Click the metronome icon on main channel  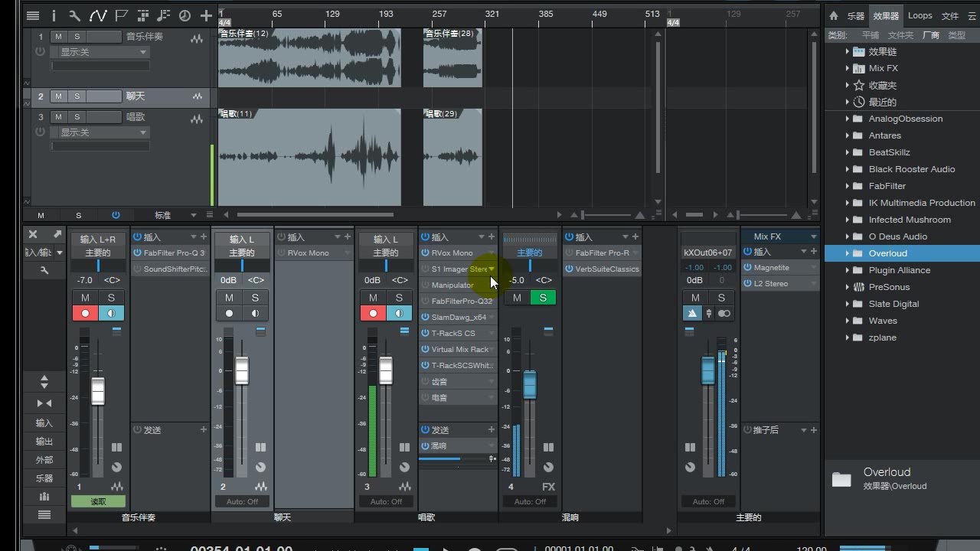pyautogui.click(x=692, y=314)
